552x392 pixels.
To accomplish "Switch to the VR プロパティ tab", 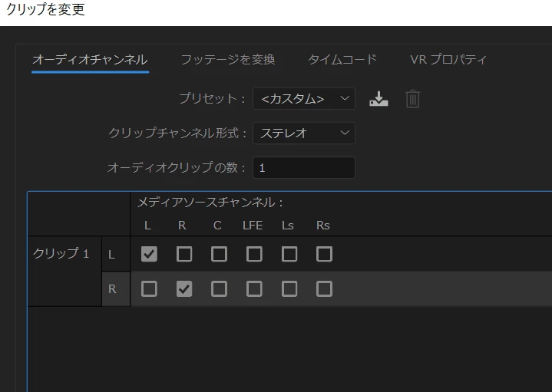I will point(448,60).
